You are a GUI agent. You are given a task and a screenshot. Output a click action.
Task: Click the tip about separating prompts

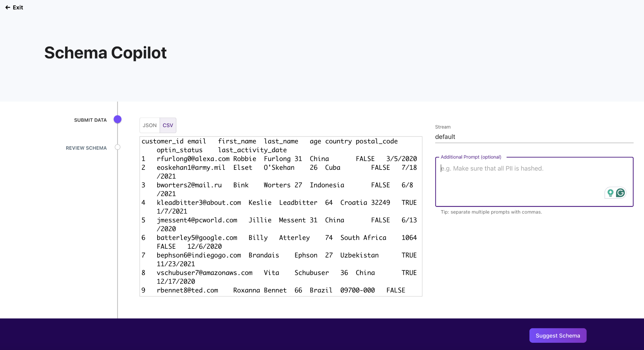[491, 212]
